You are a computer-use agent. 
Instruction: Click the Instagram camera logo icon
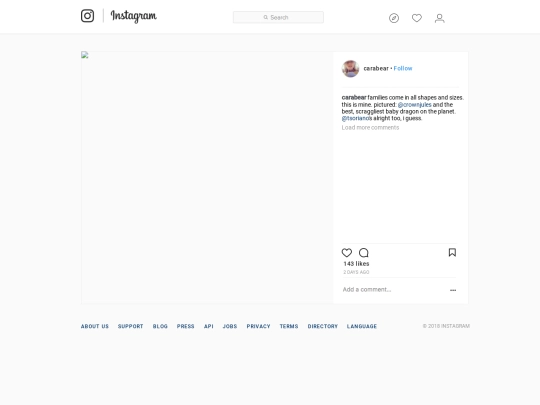click(x=87, y=16)
